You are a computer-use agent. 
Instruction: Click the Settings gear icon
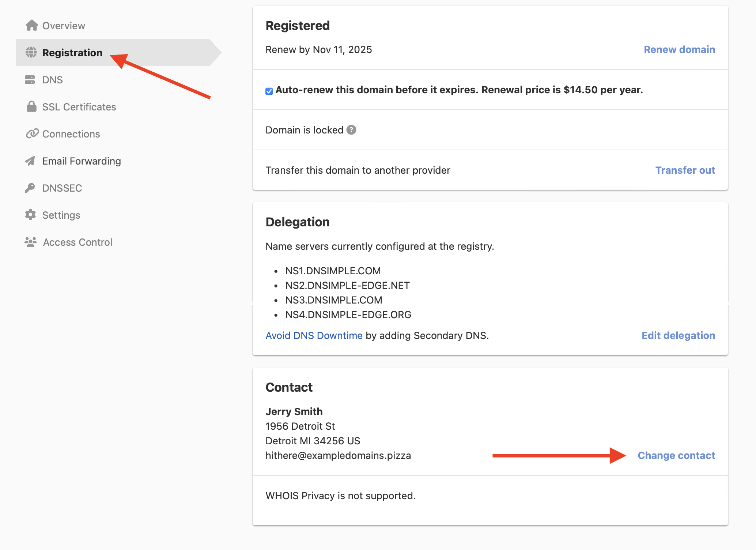pos(31,215)
